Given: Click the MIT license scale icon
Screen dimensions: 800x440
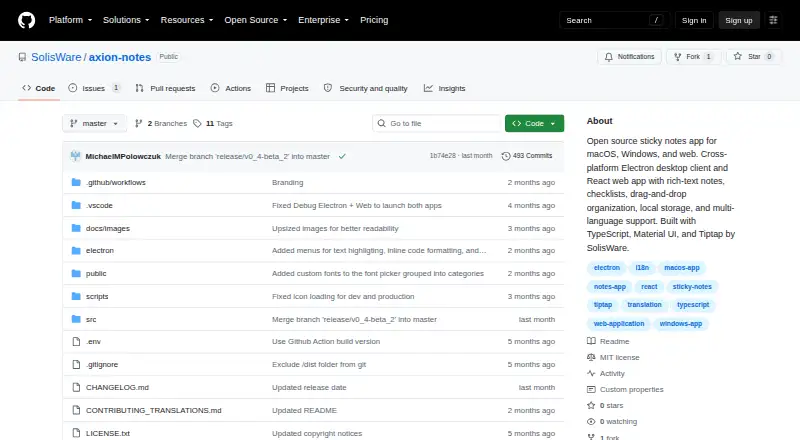Looking at the screenshot, I should click(x=591, y=357).
